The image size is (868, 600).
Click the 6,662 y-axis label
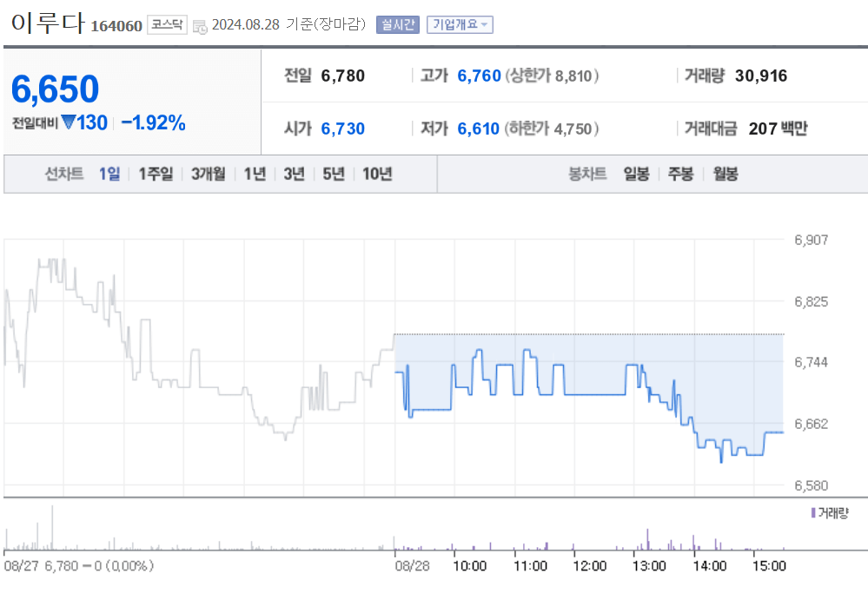coord(811,424)
